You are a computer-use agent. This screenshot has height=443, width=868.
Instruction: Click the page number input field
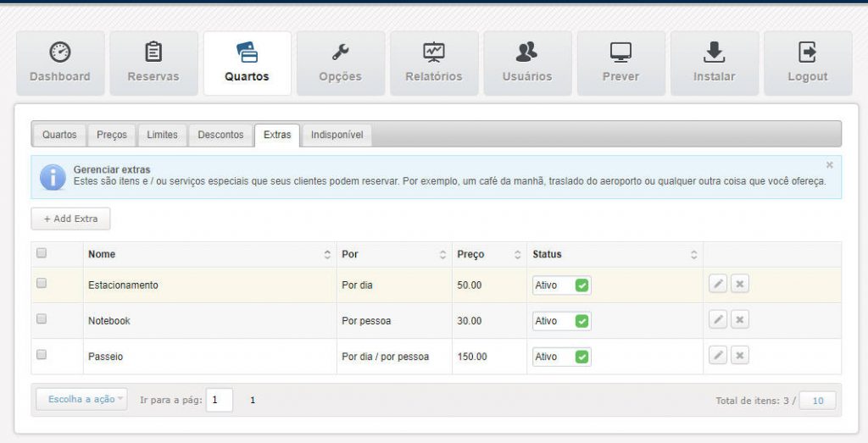pos(220,400)
